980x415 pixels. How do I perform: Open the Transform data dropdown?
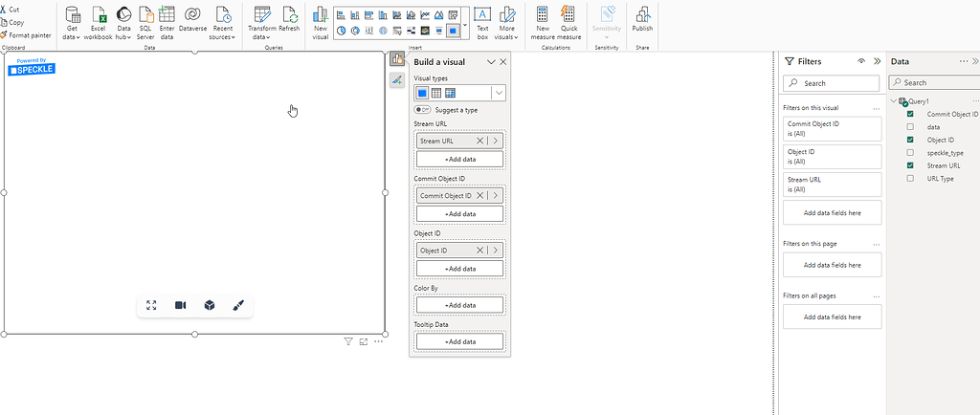262,22
